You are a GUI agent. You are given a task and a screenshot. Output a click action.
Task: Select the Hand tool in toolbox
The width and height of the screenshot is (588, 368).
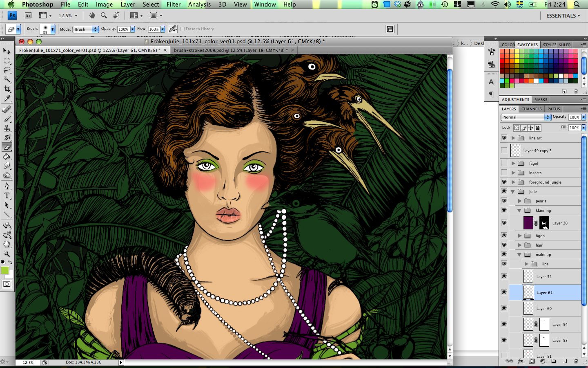[7, 244]
